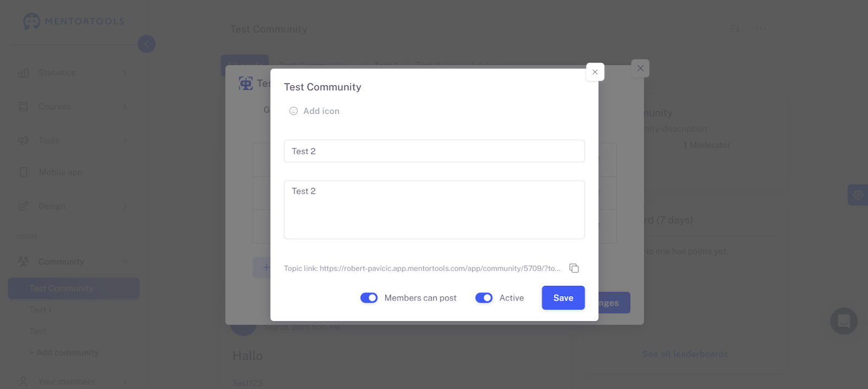This screenshot has width=868, height=389.
Task: Expand the Design menu chevron
Action: (125, 206)
